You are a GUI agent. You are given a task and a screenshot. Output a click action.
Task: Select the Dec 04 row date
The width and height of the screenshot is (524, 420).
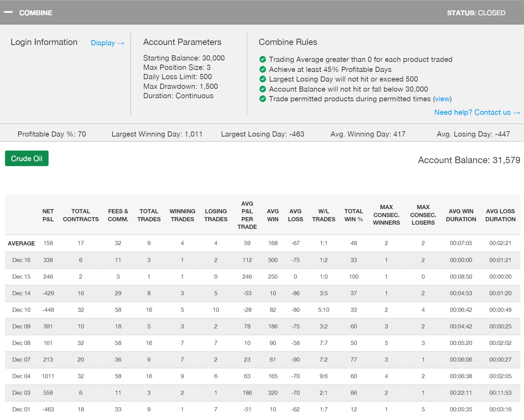pos(21,376)
